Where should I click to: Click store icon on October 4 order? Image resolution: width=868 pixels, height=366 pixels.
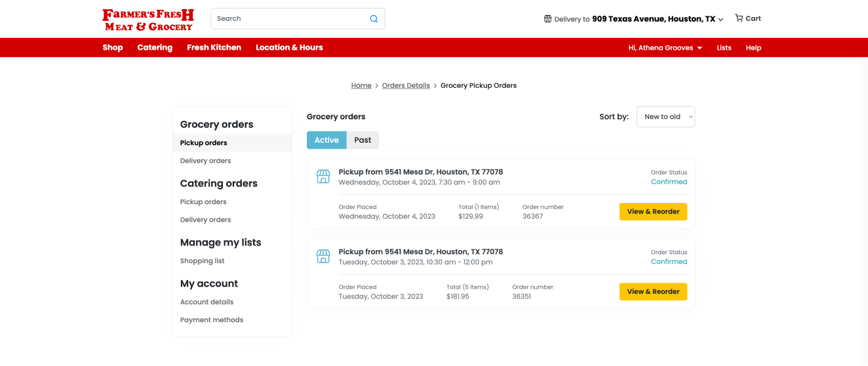[323, 177]
